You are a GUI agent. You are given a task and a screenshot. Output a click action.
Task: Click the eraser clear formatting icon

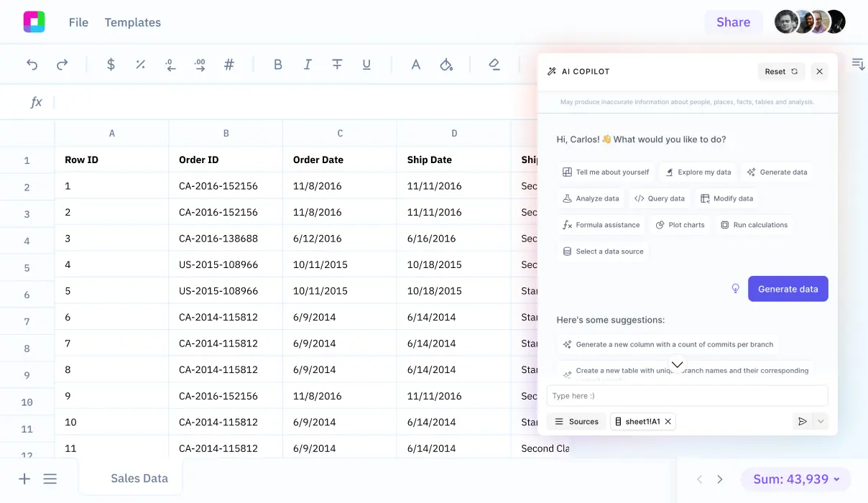pos(494,65)
